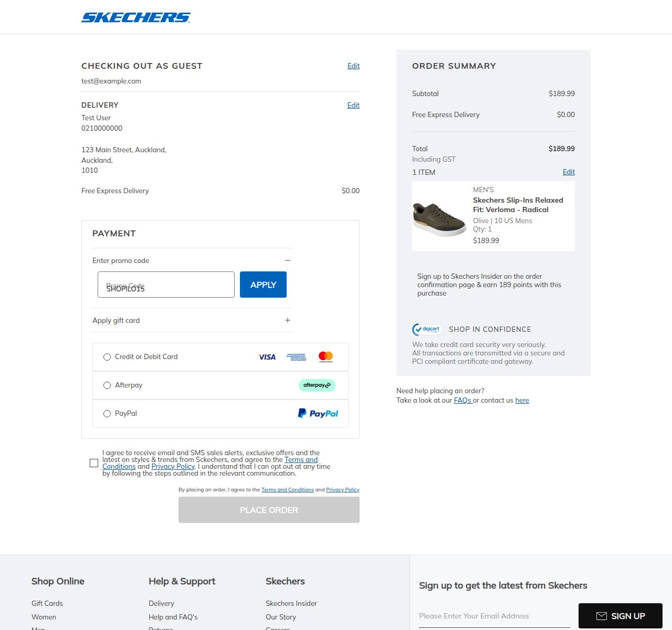Screen dimensions: 672x630
Task: Open Women footer link
Action: [x=44, y=617]
